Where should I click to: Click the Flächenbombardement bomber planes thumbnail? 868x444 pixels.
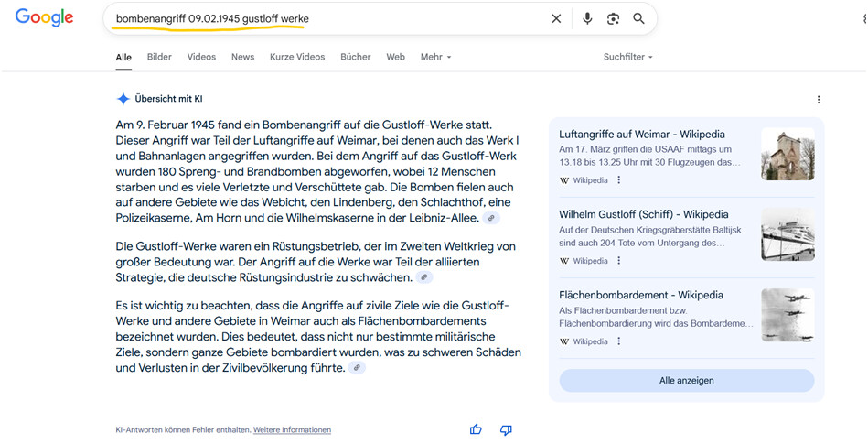788,315
